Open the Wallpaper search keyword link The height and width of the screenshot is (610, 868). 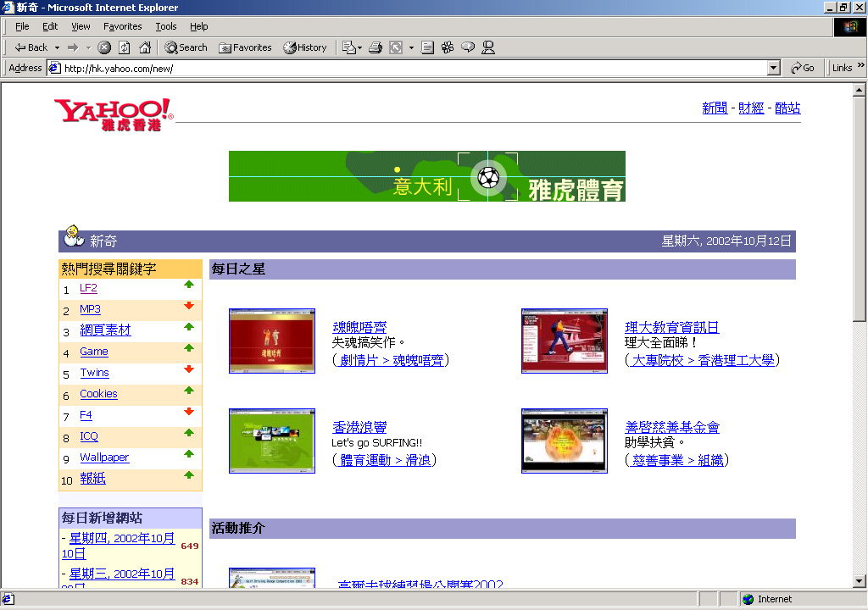click(104, 457)
